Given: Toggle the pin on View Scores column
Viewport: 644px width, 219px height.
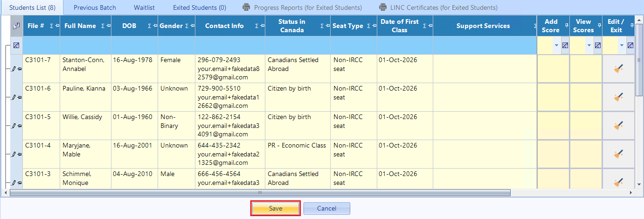Looking at the screenshot, I should tap(599, 25).
